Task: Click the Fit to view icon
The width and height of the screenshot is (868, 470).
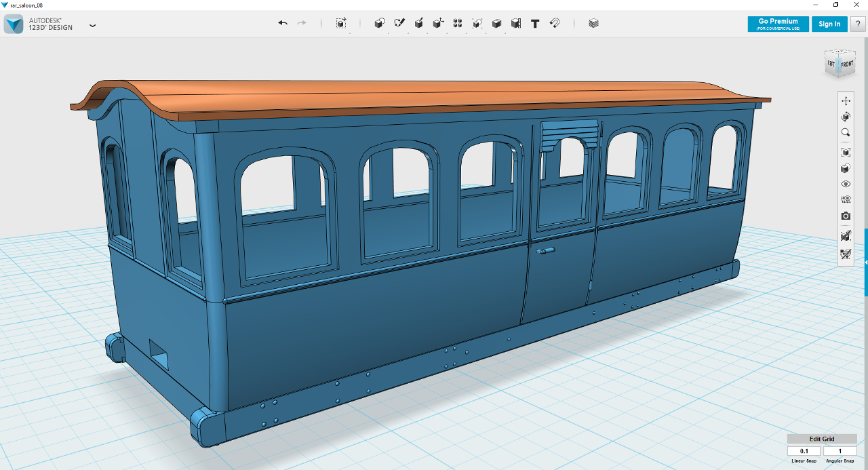Action: (846, 152)
